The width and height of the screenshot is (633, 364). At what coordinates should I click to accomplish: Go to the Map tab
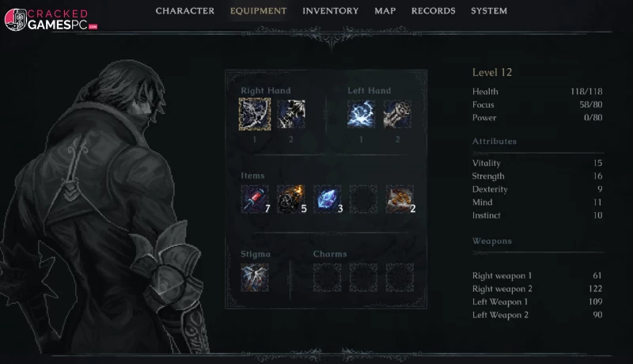[x=385, y=11]
